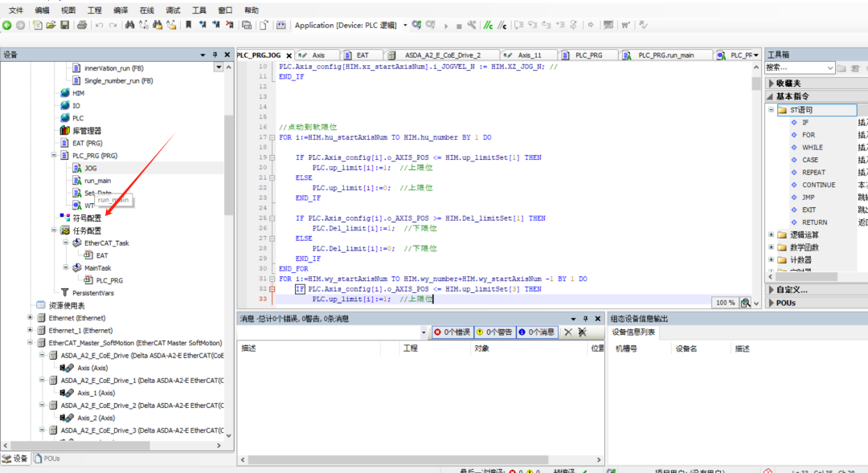Pin the 设备 panel with pushpin icon

215,55
